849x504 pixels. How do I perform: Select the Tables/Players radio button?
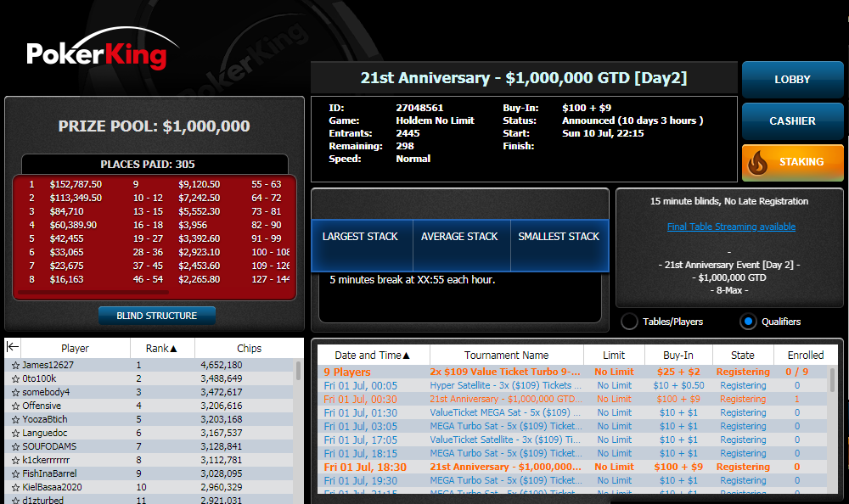point(629,322)
